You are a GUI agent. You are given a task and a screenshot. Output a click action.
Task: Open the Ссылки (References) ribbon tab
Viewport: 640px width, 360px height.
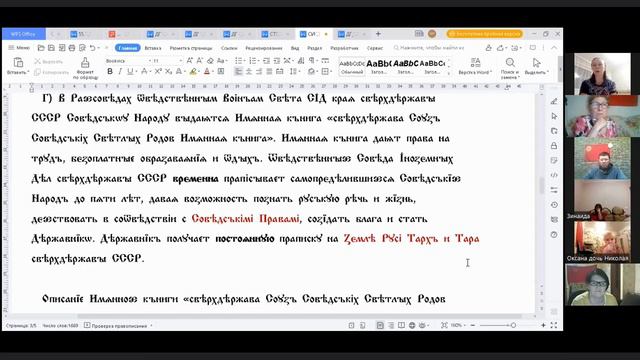click(x=229, y=48)
